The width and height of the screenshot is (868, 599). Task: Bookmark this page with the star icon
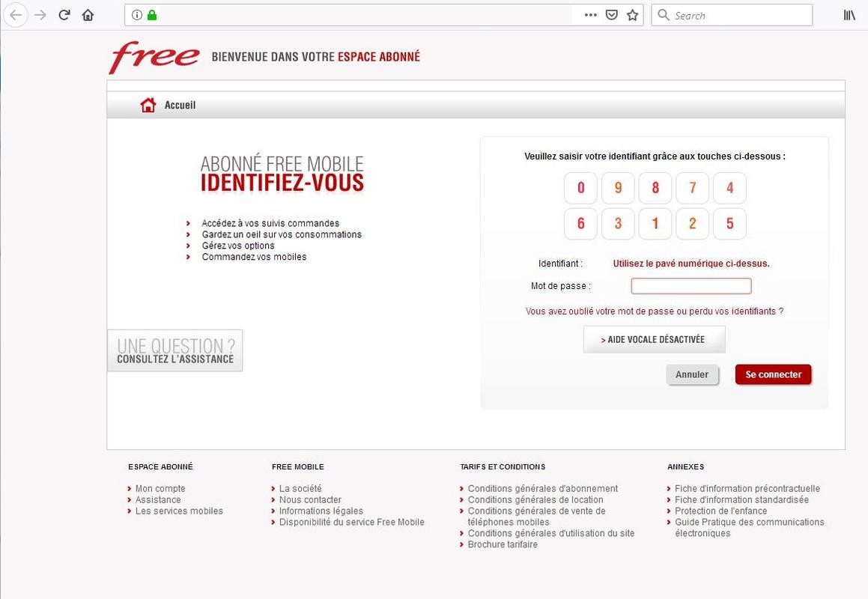tap(632, 15)
